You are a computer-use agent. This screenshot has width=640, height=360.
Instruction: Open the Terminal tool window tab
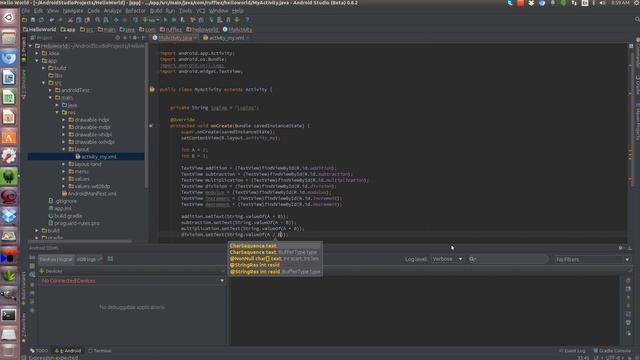tap(100, 351)
